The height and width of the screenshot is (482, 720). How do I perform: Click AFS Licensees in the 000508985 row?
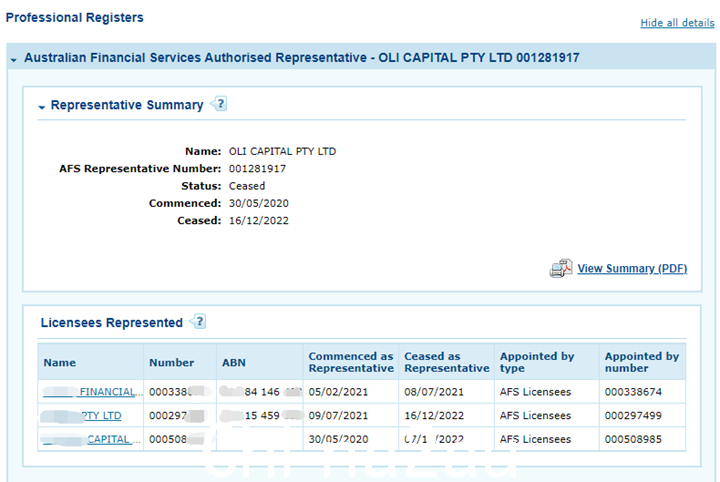535,439
